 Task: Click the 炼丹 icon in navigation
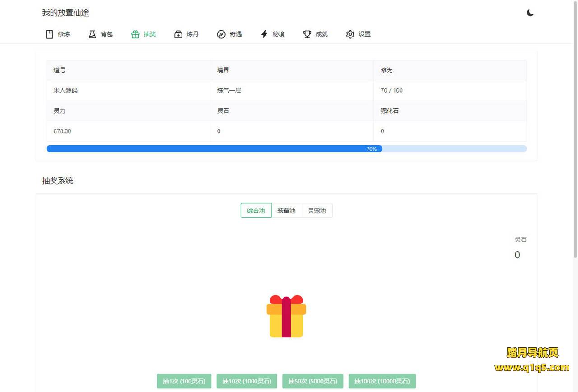pyautogui.click(x=178, y=34)
